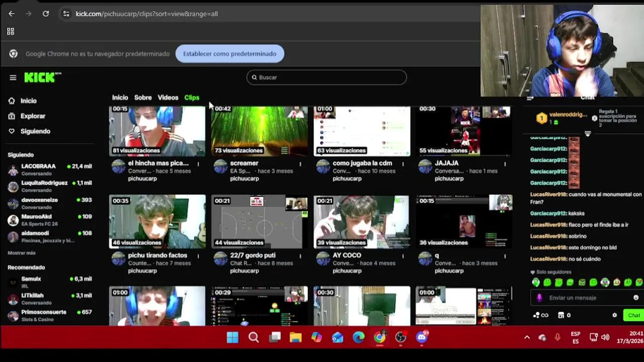
Task: Play the 'el hincha mas pica...' clip thumbnail
Action: [x=157, y=131]
